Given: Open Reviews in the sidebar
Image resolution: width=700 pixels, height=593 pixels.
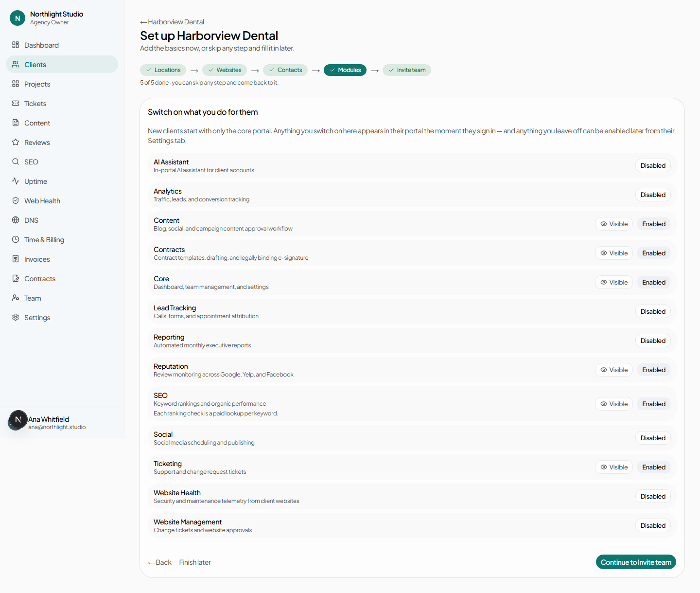Looking at the screenshot, I should (62, 142).
